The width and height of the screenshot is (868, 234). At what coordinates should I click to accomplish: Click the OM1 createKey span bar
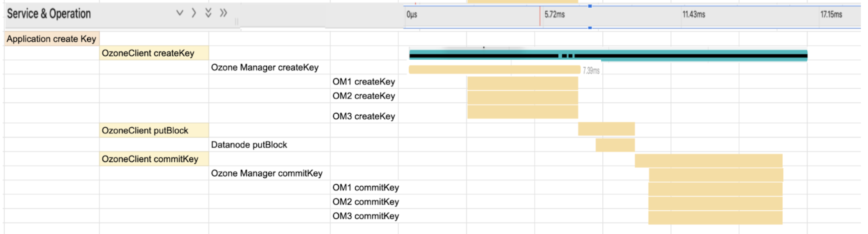(522, 83)
